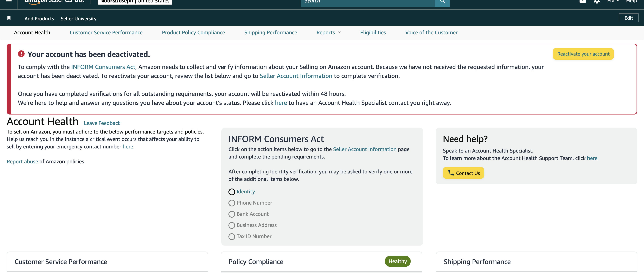Go to Shipping Performance tab
Screen dimensions: 644x273
click(x=271, y=32)
